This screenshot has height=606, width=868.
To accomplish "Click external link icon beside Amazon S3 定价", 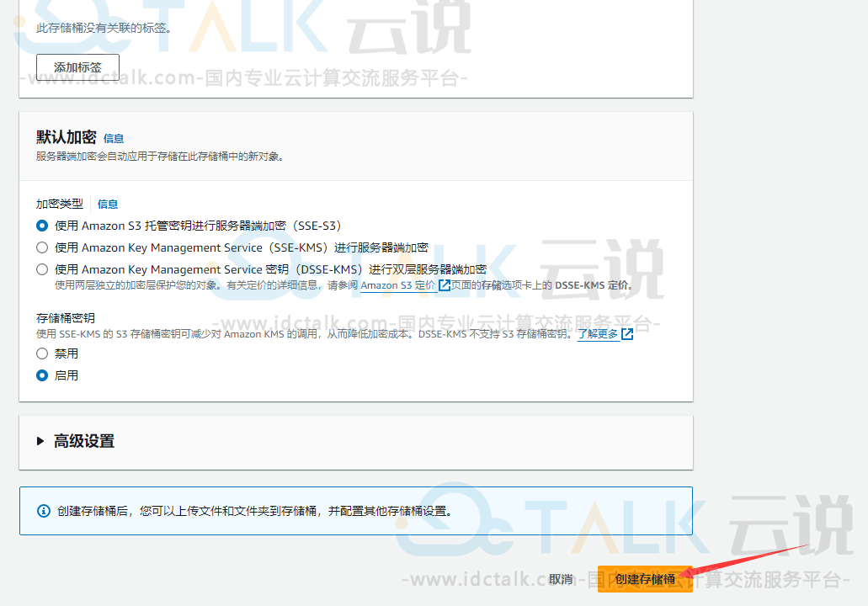I will pyautogui.click(x=444, y=285).
